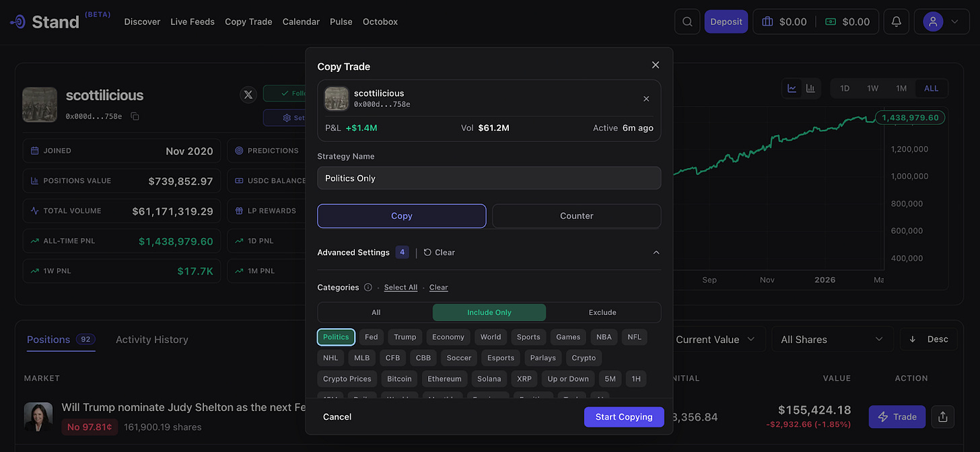Open the notifications bell icon
This screenshot has width=980, height=452.
pyautogui.click(x=896, y=22)
